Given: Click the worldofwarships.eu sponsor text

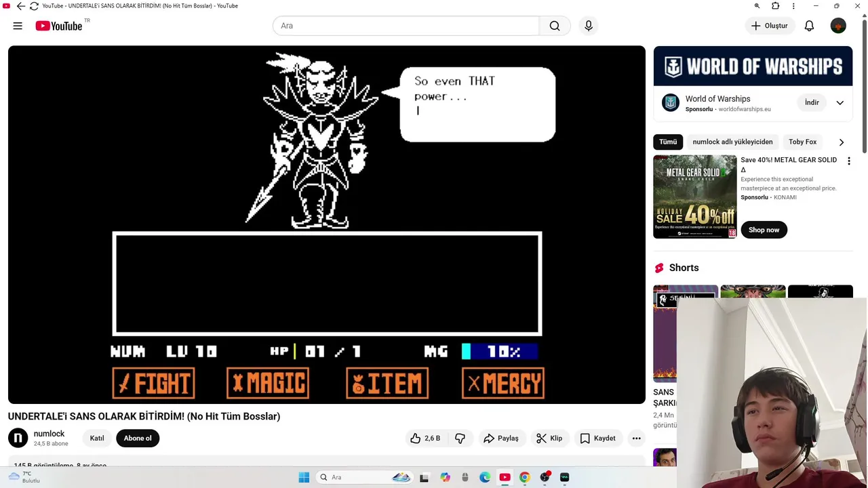Looking at the screenshot, I should 745,109.
